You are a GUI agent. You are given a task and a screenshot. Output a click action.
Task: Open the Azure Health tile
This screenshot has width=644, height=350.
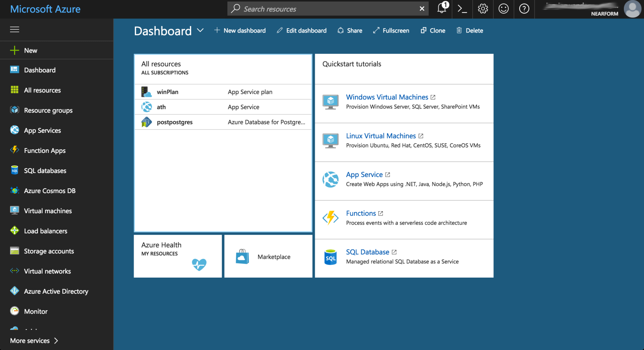coord(178,256)
